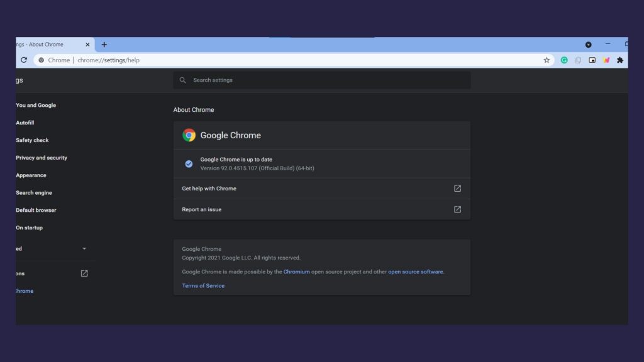
Task: Open the Extensions puzzle piece menu
Action: [x=619, y=60]
